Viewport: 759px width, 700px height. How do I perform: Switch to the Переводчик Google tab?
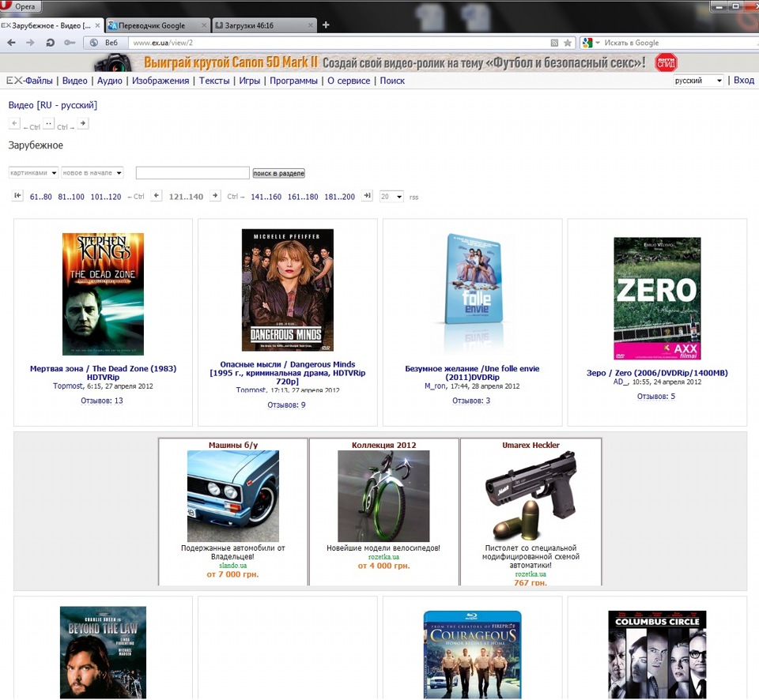[152, 25]
